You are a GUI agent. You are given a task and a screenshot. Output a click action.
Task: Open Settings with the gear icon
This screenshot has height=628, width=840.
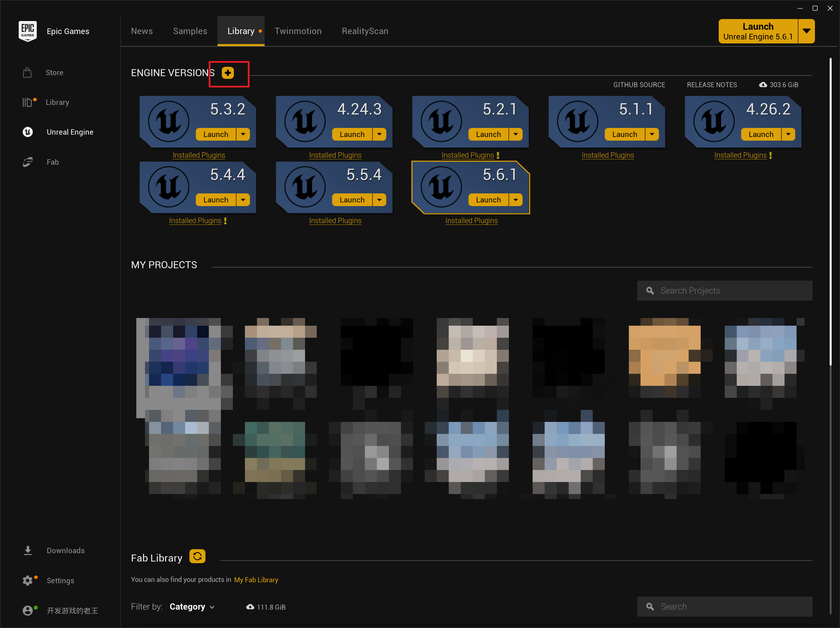pos(28,581)
